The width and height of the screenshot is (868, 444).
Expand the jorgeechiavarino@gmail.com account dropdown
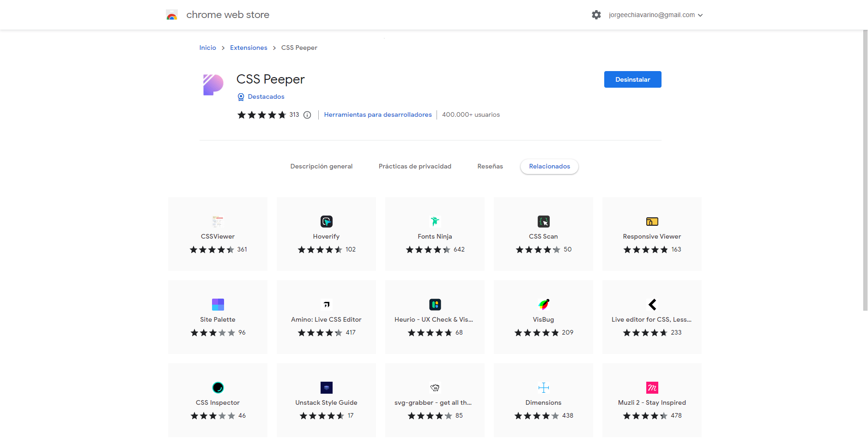(656, 15)
